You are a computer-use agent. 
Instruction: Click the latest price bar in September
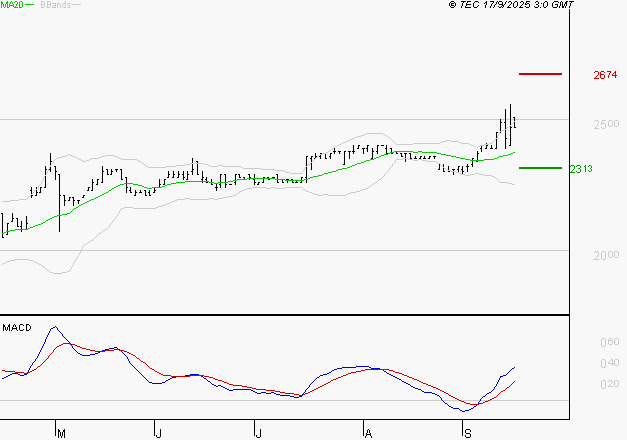coord(515,122)
